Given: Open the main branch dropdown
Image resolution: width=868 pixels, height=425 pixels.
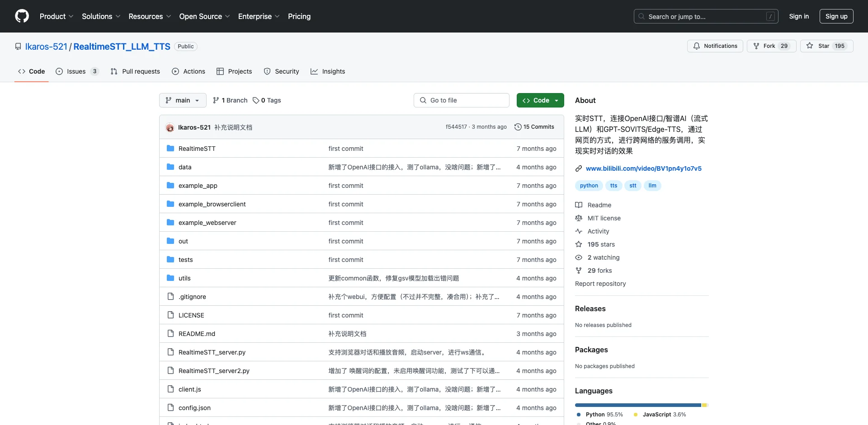Looking at the screenshot, I should coord(183,100).
